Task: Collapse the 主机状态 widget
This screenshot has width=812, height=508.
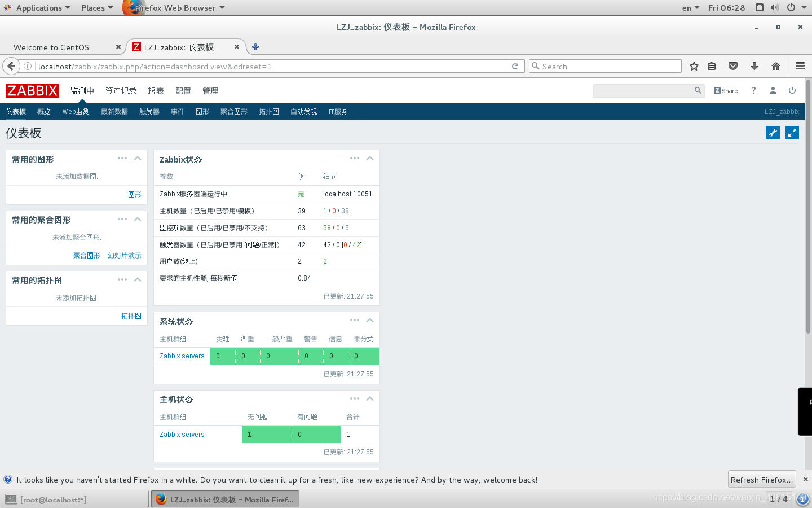Action: click(x=370, y=398)
